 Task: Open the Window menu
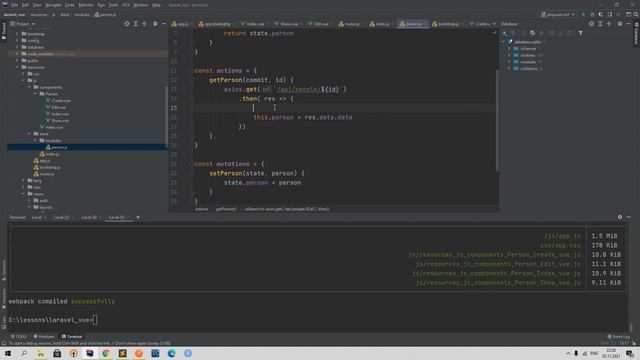tap(141, 5)
